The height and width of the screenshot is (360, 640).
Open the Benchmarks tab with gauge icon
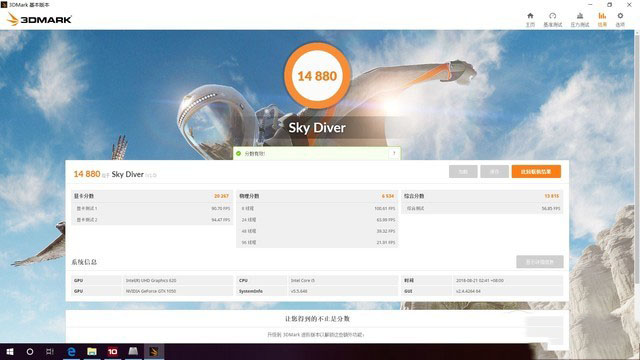(553, 20)
